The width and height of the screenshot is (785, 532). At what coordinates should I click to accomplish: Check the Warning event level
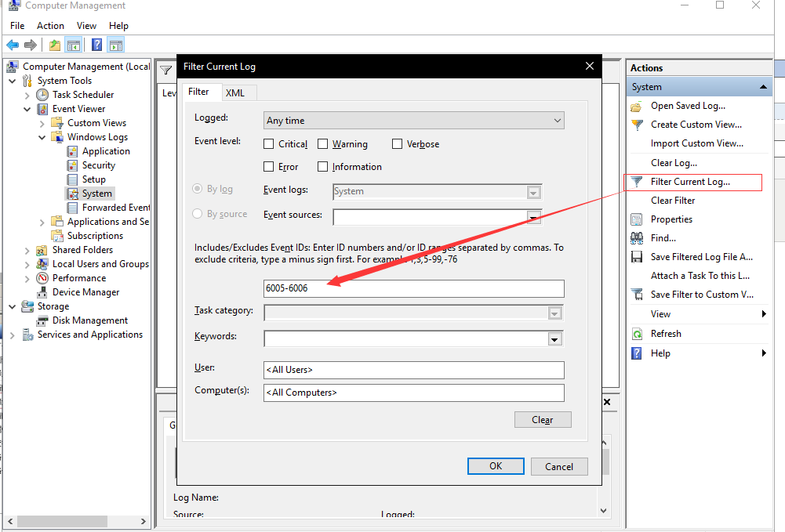tap(322, 143)
